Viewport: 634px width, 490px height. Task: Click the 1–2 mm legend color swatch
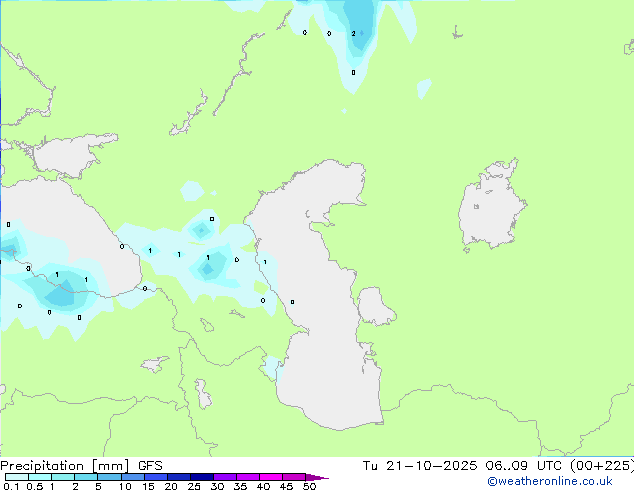[63, 477]
